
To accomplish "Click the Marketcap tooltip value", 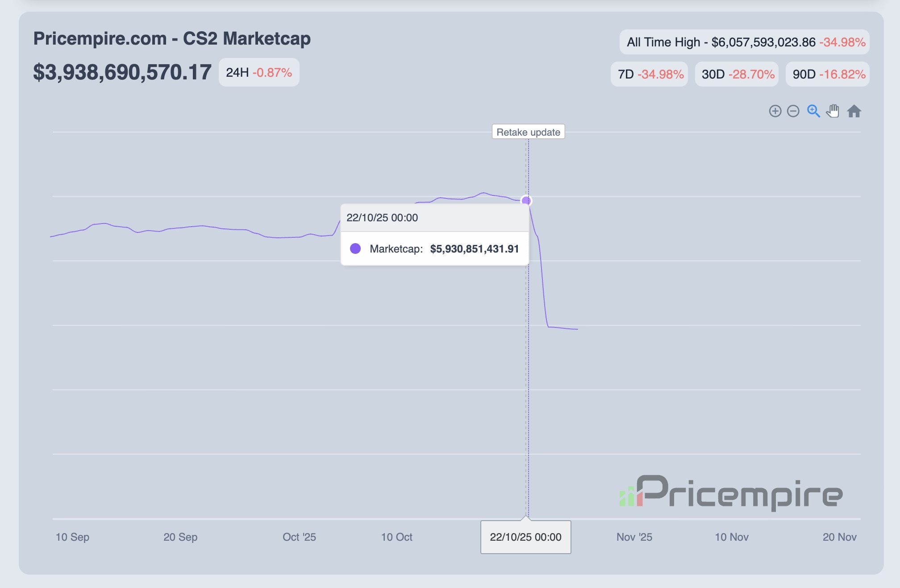I will coord(474,249).
